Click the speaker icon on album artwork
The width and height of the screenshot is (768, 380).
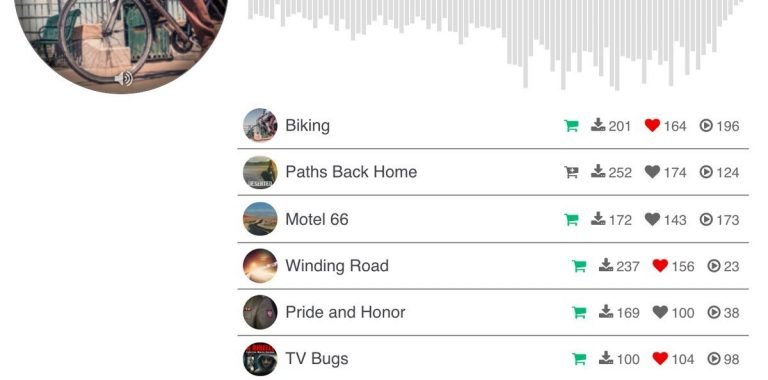click(123, 78)
